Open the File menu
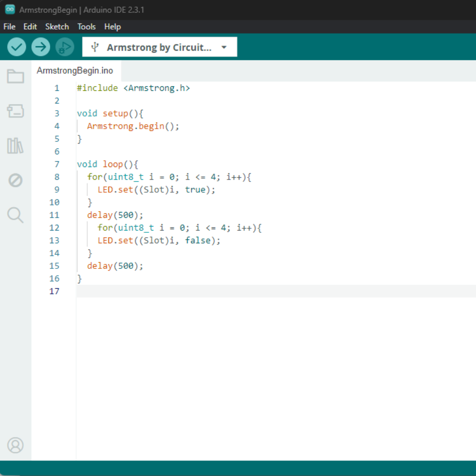Image resolution: width=476 pixels, height=476 pixels. pos(9,27)
